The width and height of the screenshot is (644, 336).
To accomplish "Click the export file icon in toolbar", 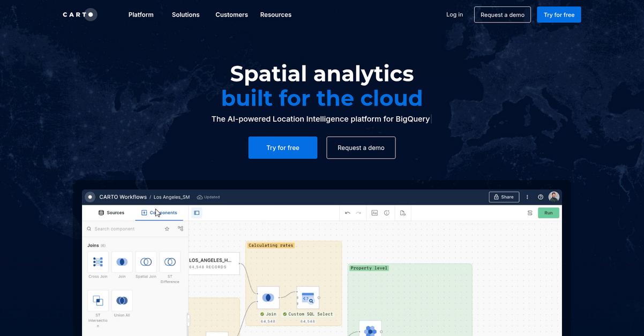I will 403,213.
